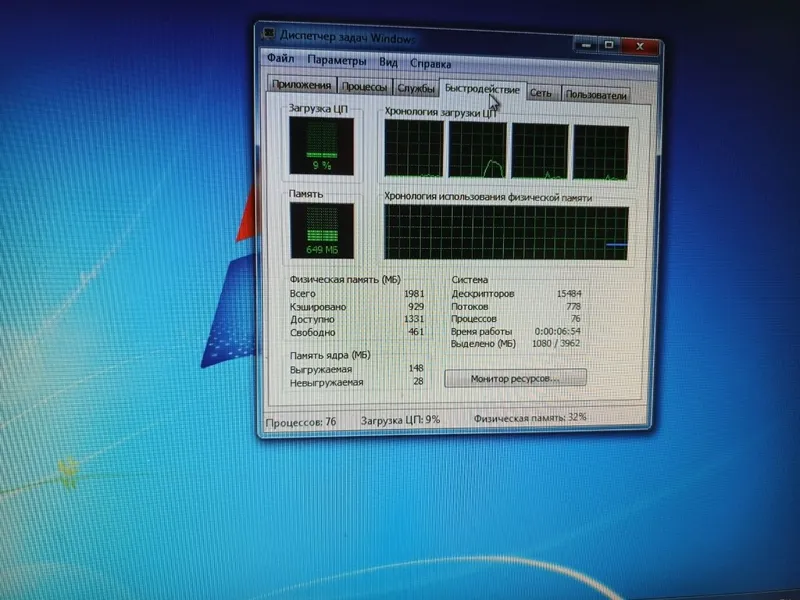This screenshot has width=800, height=600.
Task: Click the physical memory usage history graph
Action: click(x=506, y=232)
